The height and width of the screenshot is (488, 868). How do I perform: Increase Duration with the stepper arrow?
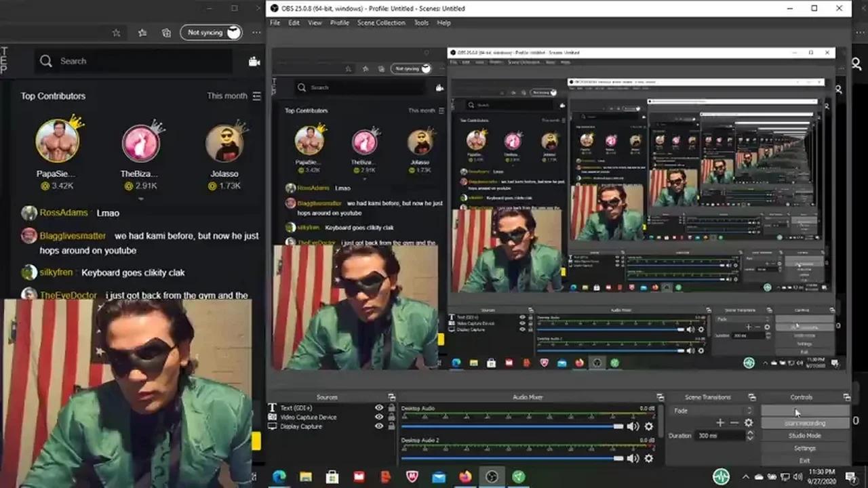(749, 433)
